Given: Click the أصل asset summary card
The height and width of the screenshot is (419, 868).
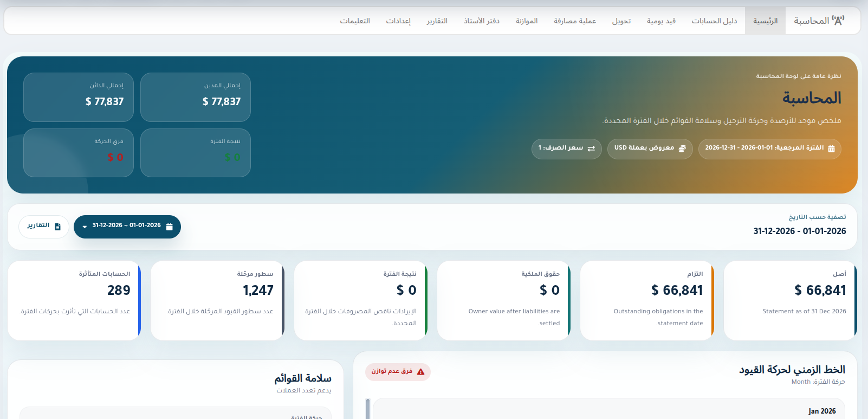Looking at the screenshot, I should (789, 300).
